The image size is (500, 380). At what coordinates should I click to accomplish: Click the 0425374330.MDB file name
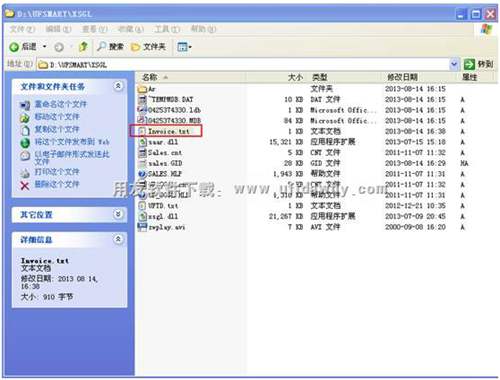174,121
